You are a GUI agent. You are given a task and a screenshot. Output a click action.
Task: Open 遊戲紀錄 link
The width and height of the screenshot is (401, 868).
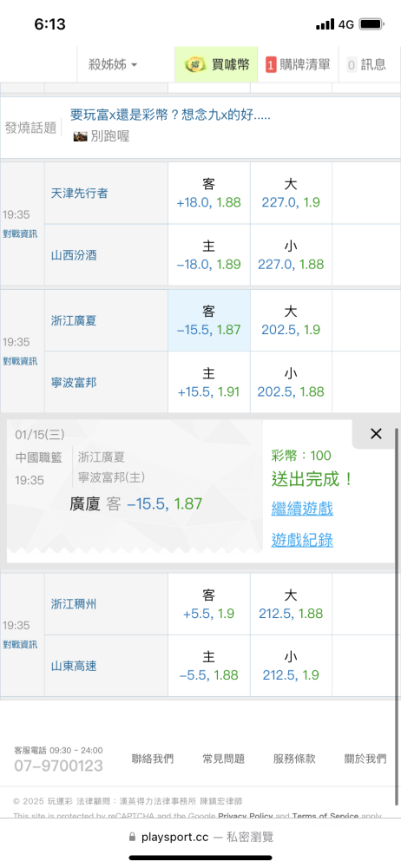click(302, 540)
